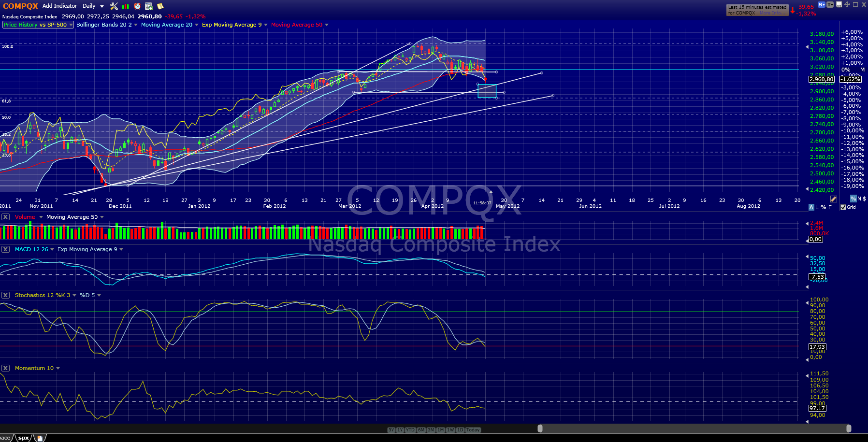Select the 6M time range

pyautogui.click(x=421, y=430)
